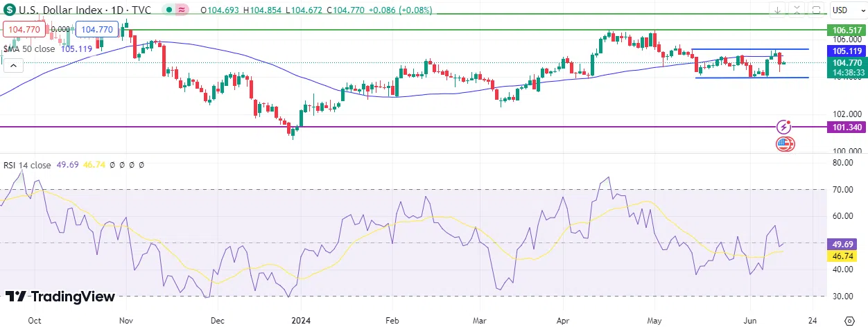Image resolution: width=868 pixels, height=327 pixels.
Task: Click the U.S. Dollar Index symbol logo
Action: click(11, 10)
